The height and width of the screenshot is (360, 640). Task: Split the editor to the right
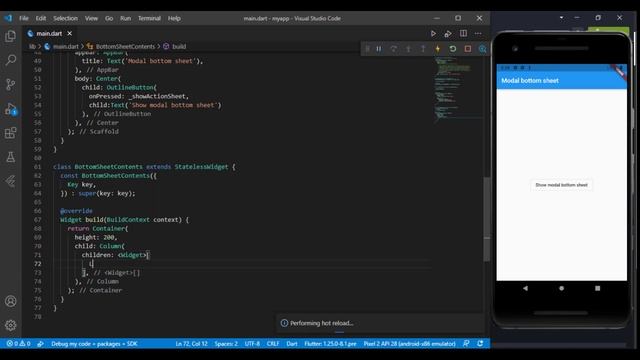[x=463, y=33]
